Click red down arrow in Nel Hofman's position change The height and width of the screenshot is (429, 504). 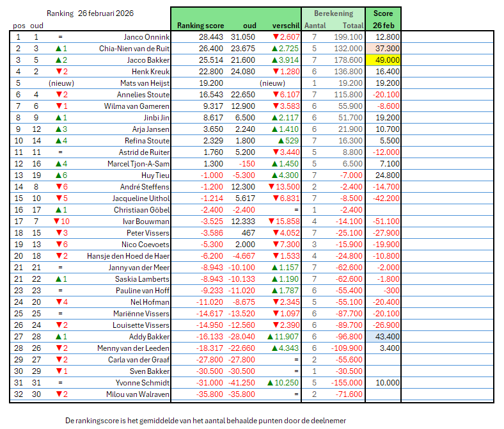56,302
